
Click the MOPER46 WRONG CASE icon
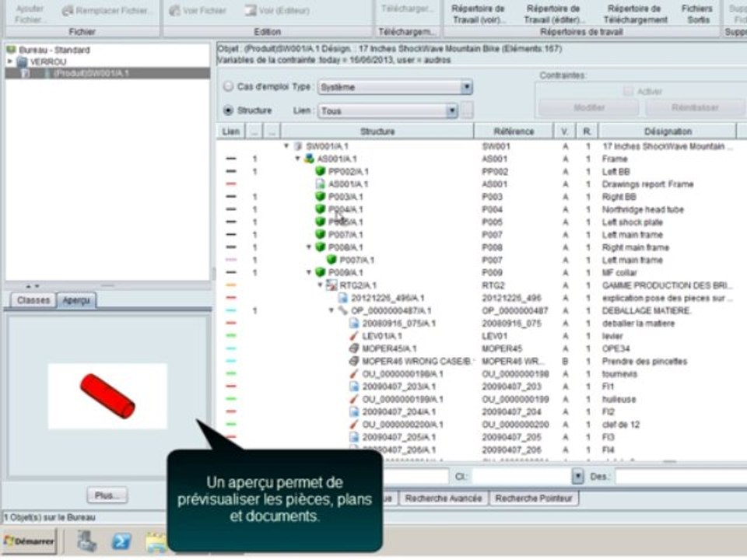[x=354, y=361]
